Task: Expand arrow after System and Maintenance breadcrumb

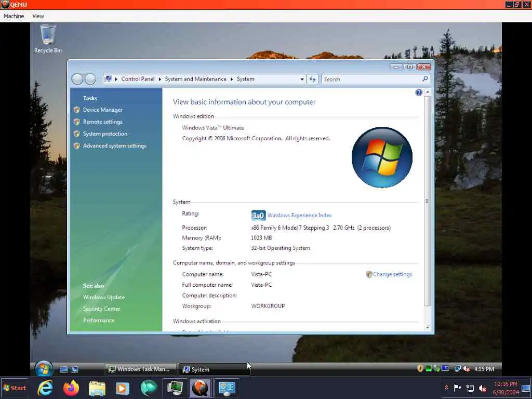Action: click(232, 79)
